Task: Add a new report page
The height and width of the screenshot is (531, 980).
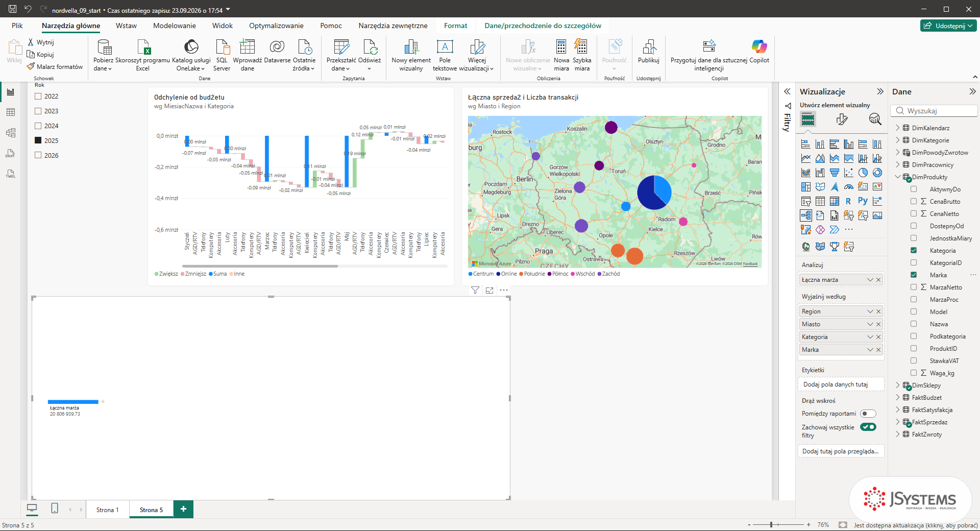Action: coord(183,509)
